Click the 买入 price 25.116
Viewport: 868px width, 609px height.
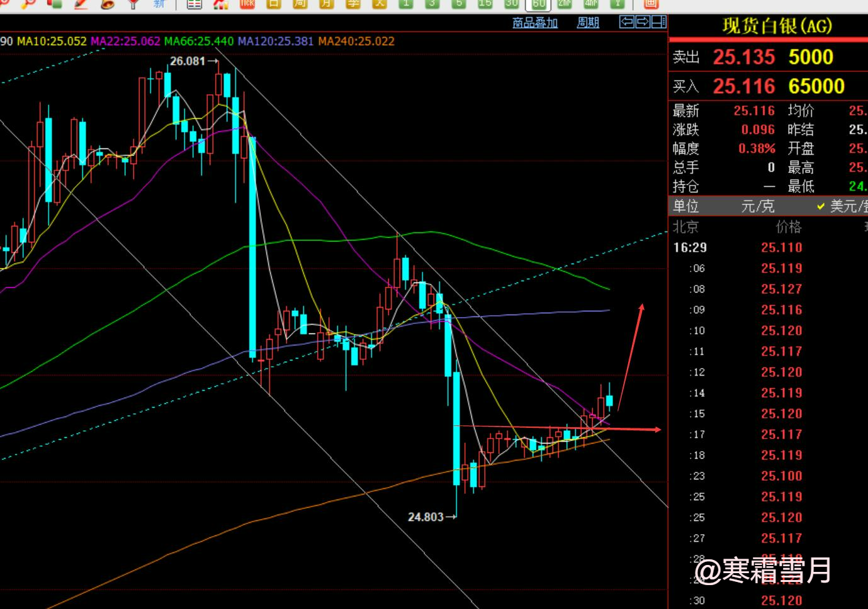click(x=743, y=86)
